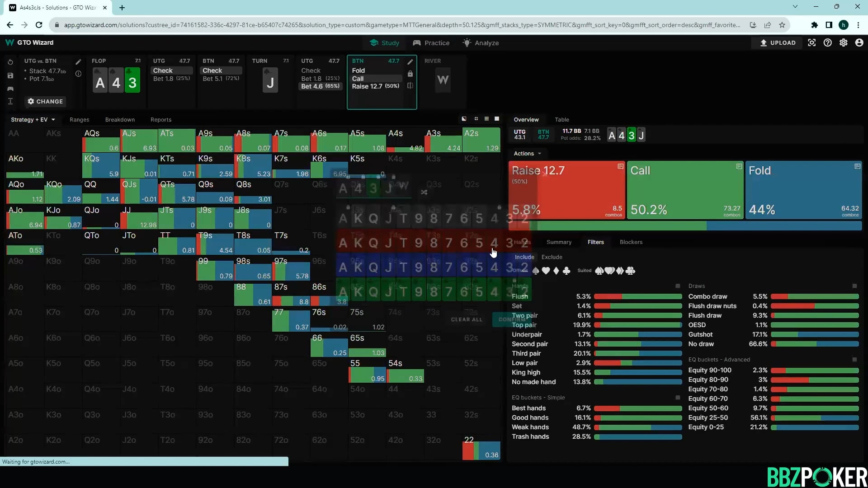Switch to the Blockers tab
Viewport: 868px width, 488px height.
(631, 242)
